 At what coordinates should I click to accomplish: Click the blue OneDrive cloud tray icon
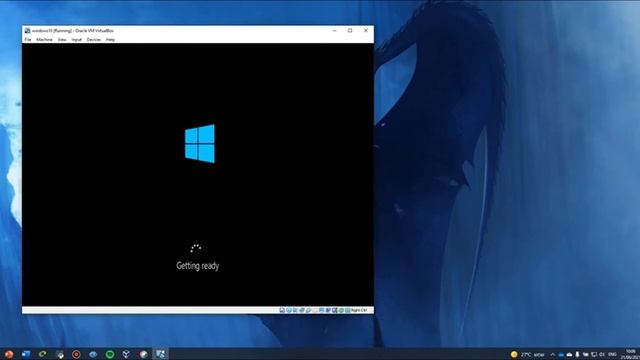click(561, 354)
